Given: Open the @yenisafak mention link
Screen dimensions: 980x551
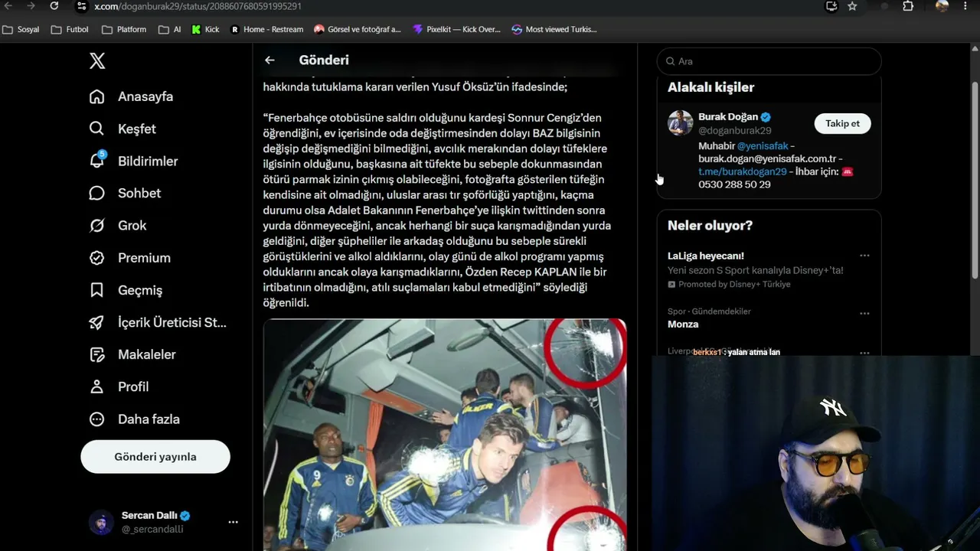Looking at the screenshot, I should tap(762, 145).
